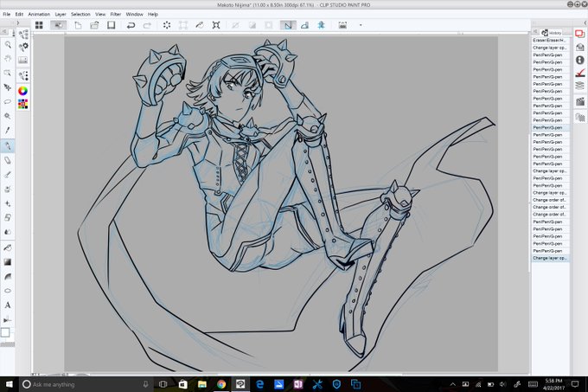The width and height of the screenshot is (588, 392).
Task: Open the Animation clapperboard palette icon
Action: [579, 101]
